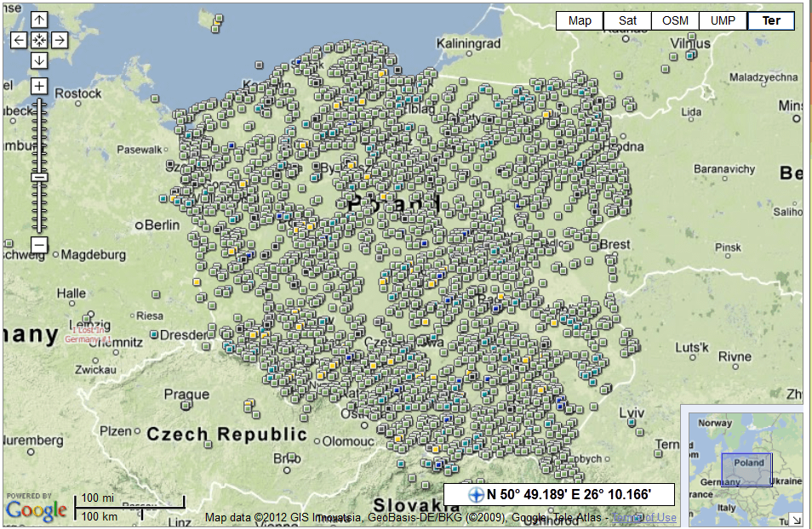The image size is (812, 529).
Task: Select the OSM map layer
Action: tap(675, 21)
